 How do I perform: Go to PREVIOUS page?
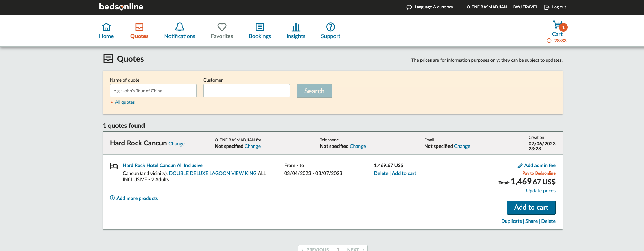tap(315, 249)
